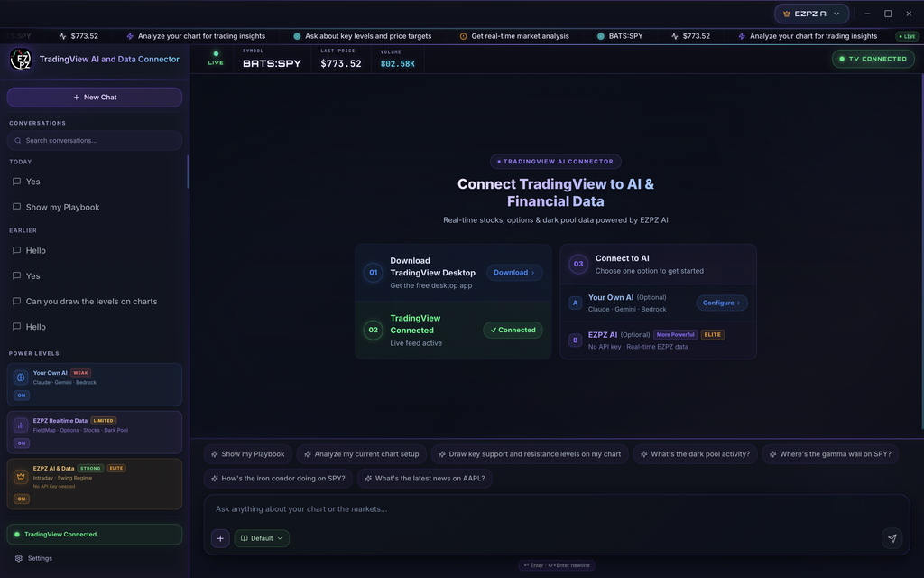Click the LIMITED badge on EZPZ Realtime Data

pyautogui.click(x=103, y=421)
